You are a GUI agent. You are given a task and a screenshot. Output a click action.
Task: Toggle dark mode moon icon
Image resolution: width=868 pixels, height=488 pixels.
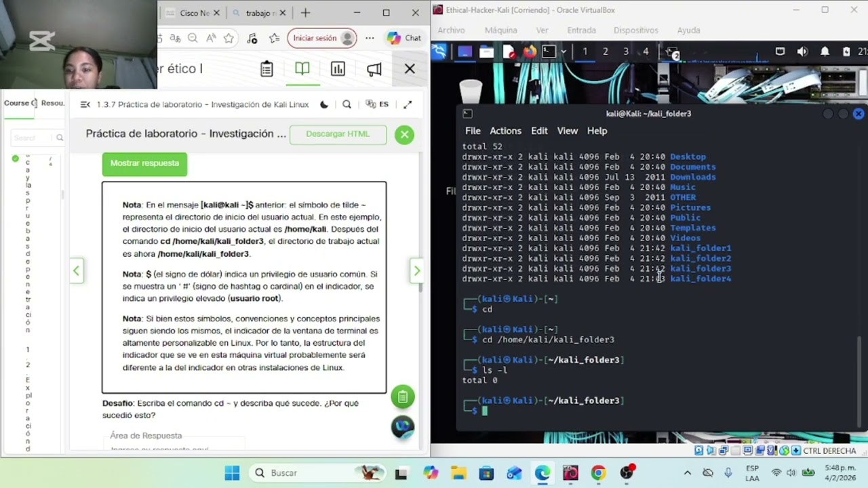[x=324, y=104]
